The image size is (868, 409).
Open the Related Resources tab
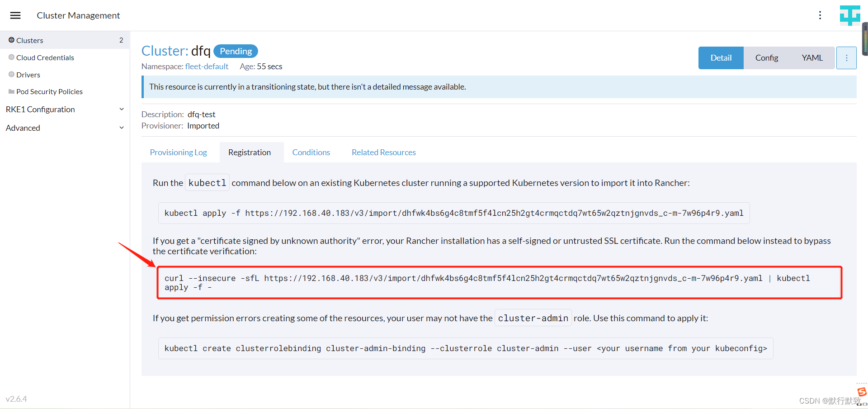pos(384,152)
